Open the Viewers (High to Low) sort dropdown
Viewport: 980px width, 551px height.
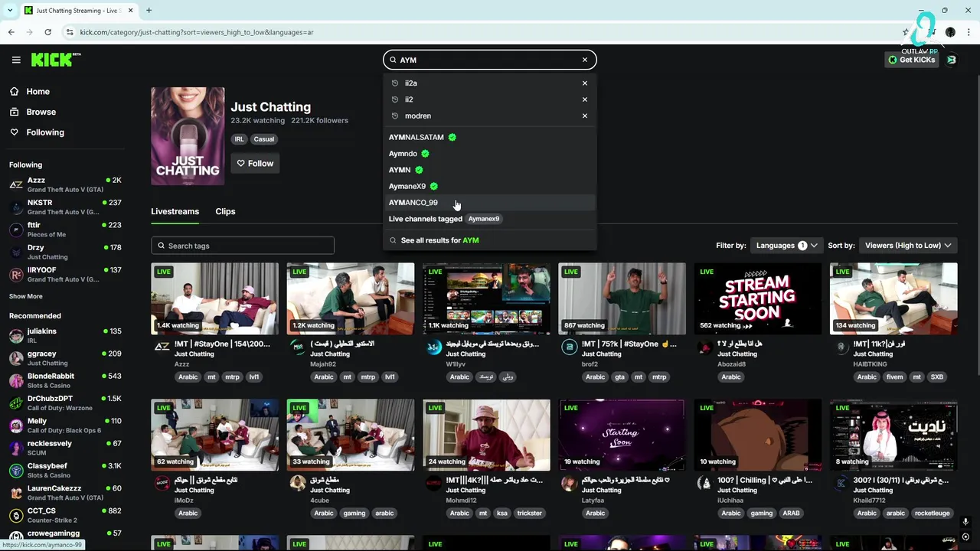click(x=908, y=246)
